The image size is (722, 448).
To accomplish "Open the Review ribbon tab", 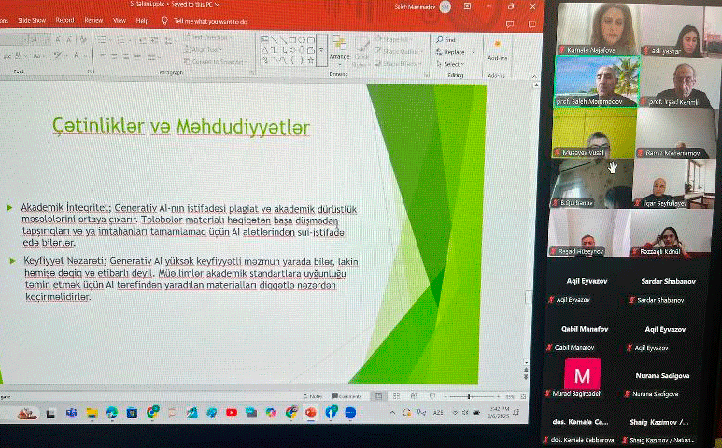I will click(93, 19).
